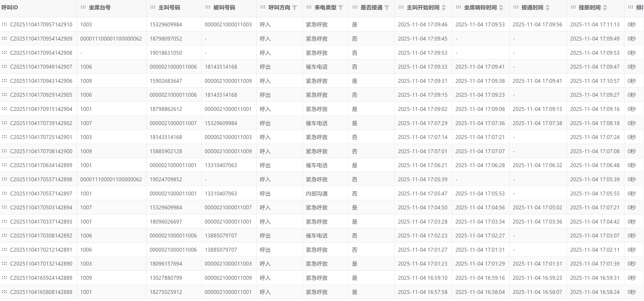The image size is (644, 301).
Task: Click the 呼叫ID column header
Action: 10,8
